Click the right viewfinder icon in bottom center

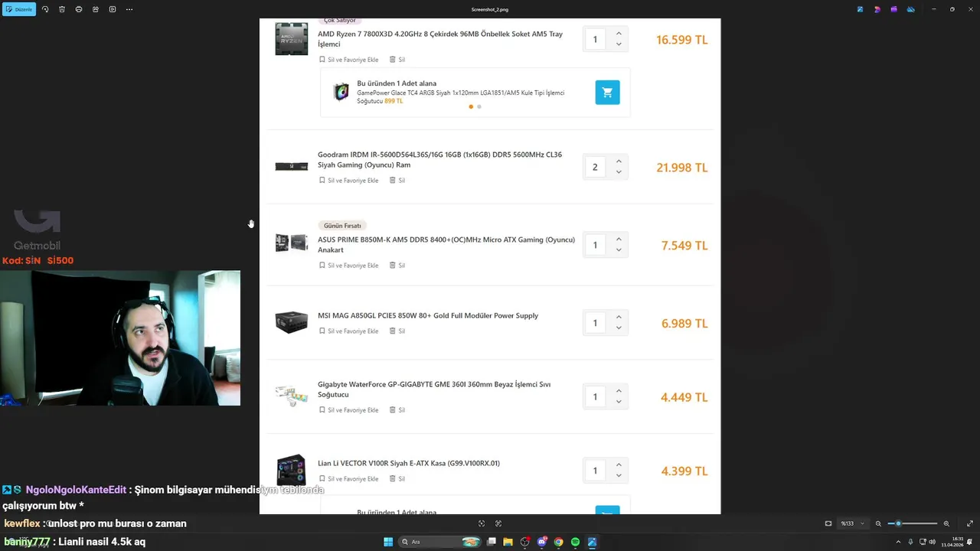[498, 523]
